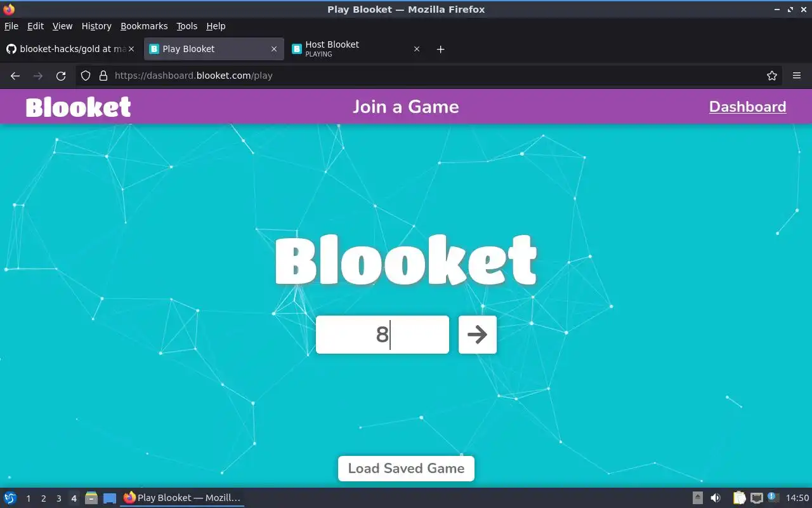Open the notification tray icon

click(773, 497)
